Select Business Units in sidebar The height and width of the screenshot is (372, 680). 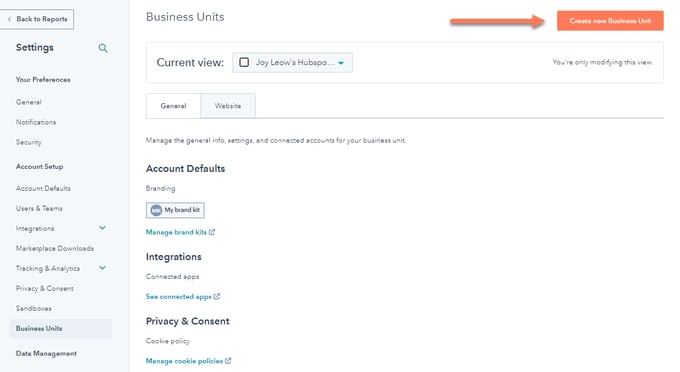point(61,329)
